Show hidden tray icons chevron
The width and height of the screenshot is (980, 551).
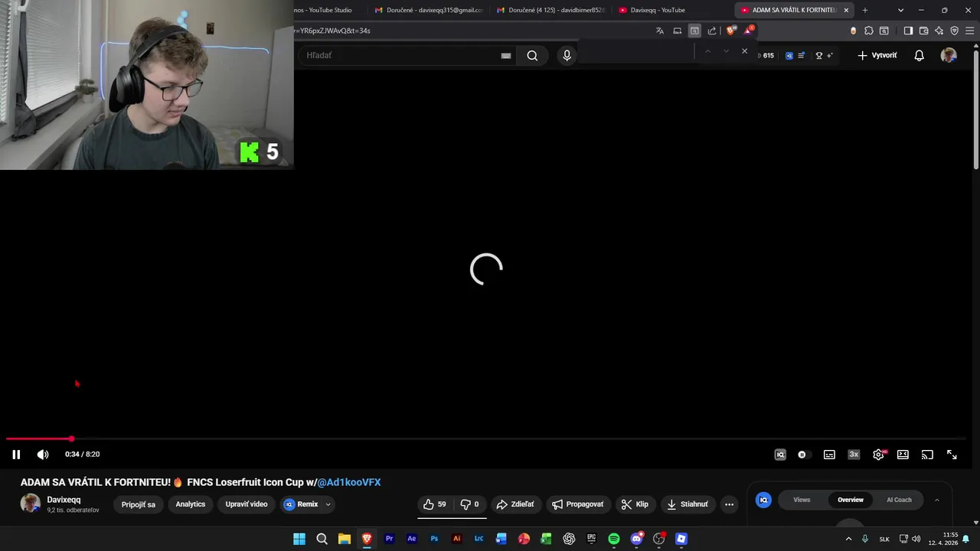[x=848, y=539]
